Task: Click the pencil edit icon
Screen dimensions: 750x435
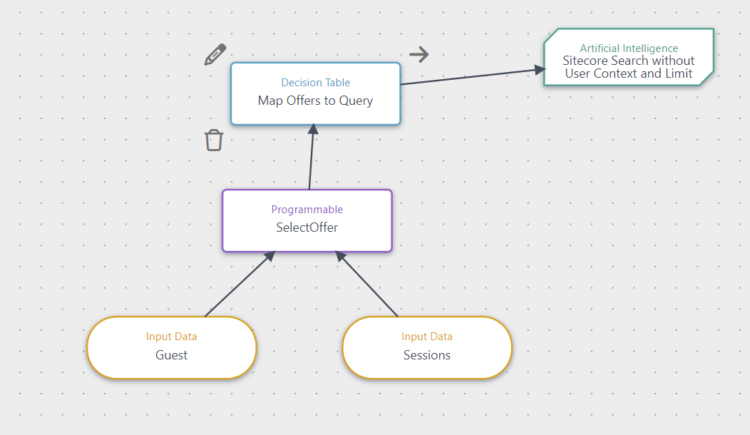Action: coord(215,54)
